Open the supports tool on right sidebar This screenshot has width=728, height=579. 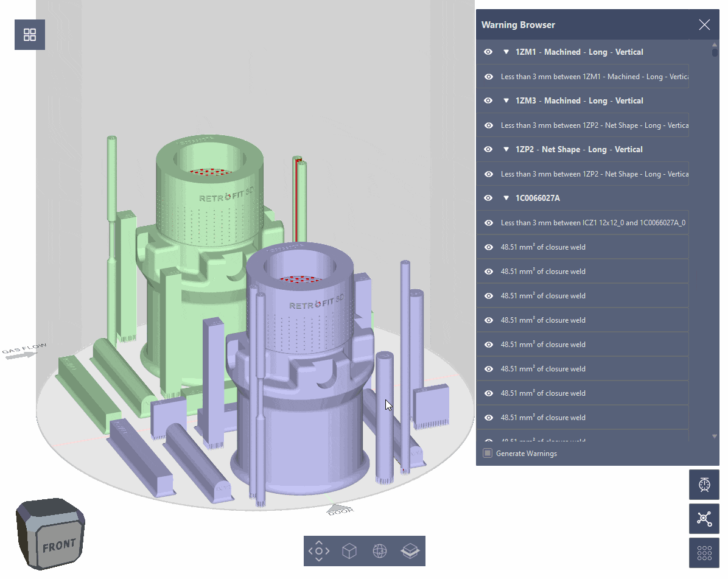(x=704, y=519)
